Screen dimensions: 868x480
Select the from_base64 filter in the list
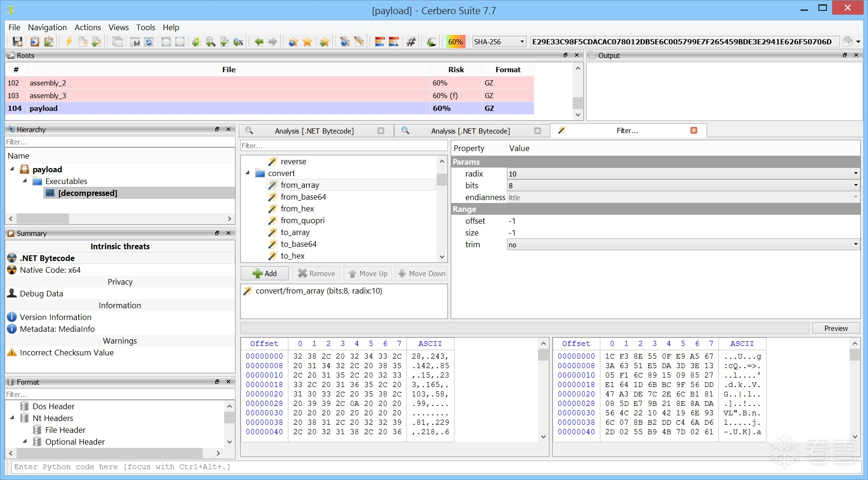click(303, 197)
